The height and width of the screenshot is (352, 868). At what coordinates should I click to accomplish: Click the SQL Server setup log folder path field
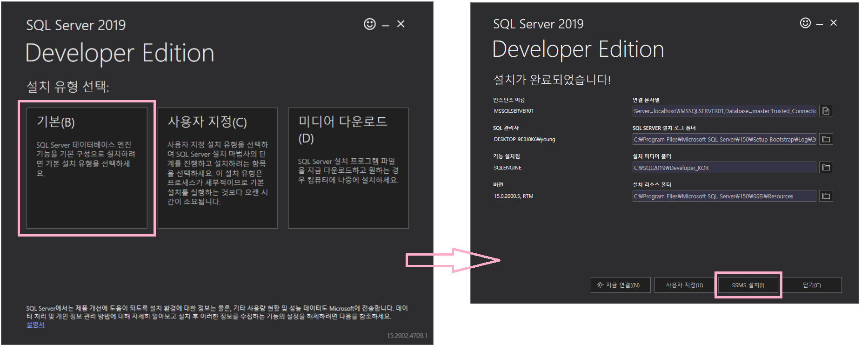[x=724, y=139]
